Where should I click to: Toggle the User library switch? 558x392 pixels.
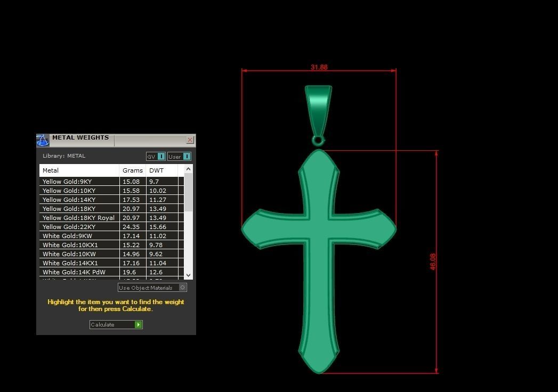tap(180, 157)
